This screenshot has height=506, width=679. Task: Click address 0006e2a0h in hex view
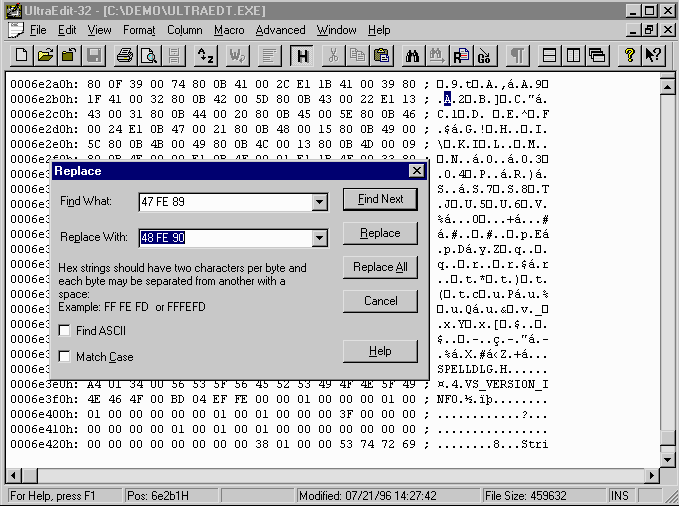tap(44, 84)
